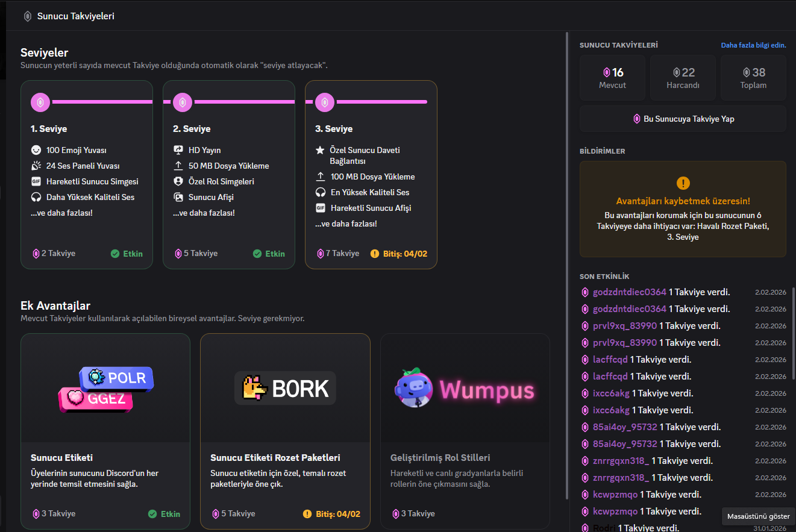
Task: Click the boost gem icon beside Sunucu Takviyeleri title
Action: pos(28,16)
